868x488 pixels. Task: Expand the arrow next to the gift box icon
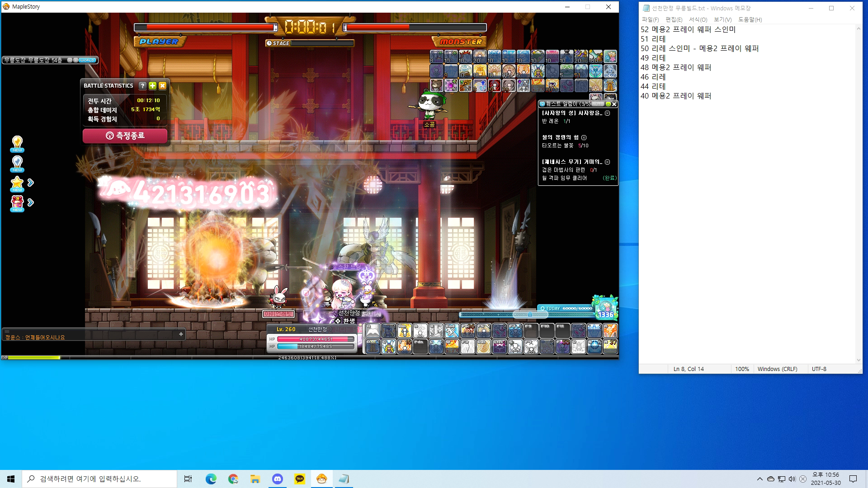click(x=31, y=202)
